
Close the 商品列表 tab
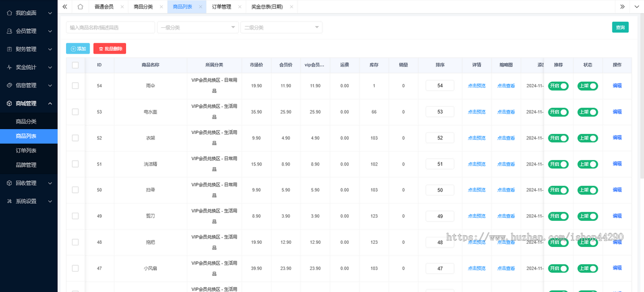[x=200, y=7]
